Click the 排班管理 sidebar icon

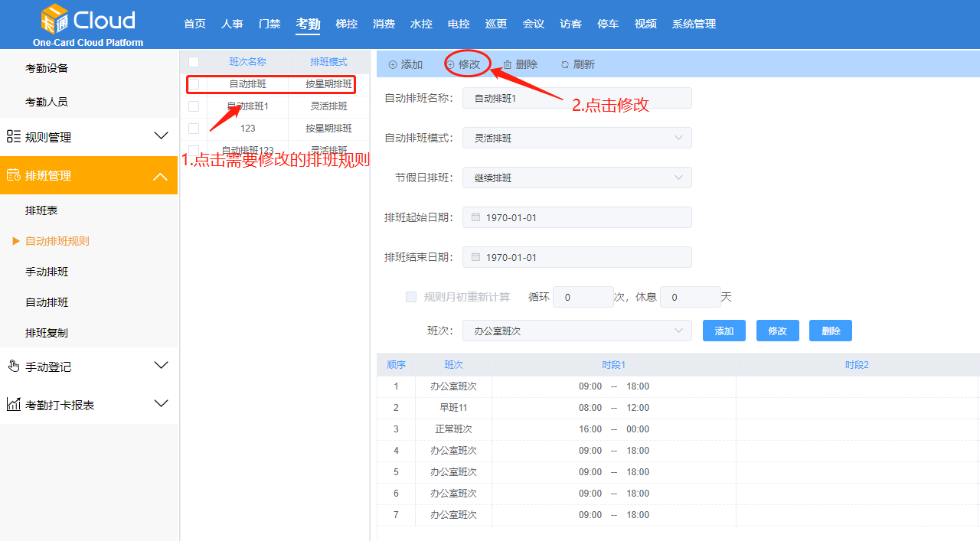[13, 175]
